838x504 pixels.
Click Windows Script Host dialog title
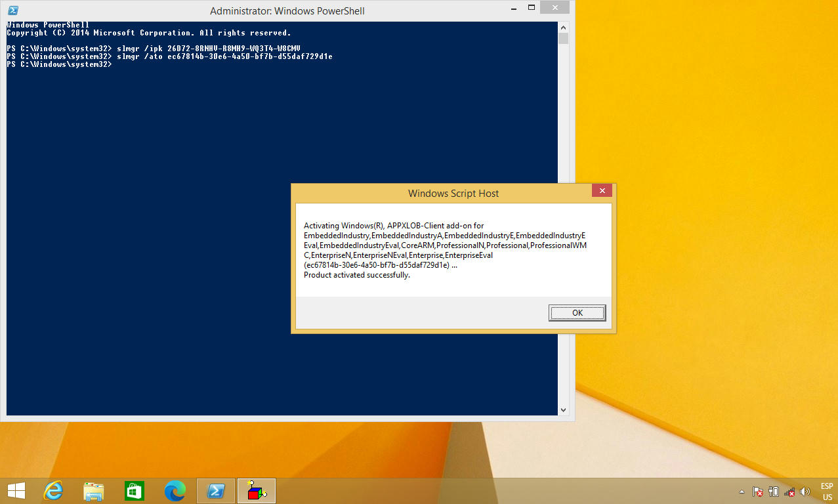pyautogui.click(x=453, y=194)
